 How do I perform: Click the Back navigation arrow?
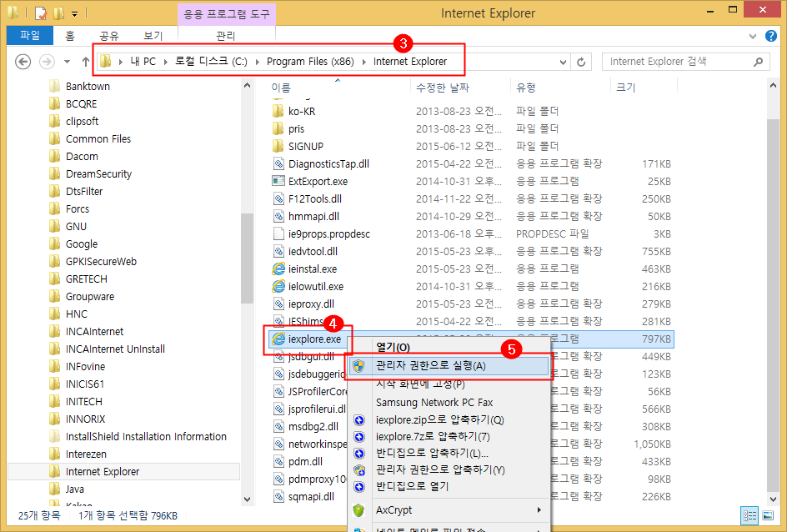click(x=23, y=62)
